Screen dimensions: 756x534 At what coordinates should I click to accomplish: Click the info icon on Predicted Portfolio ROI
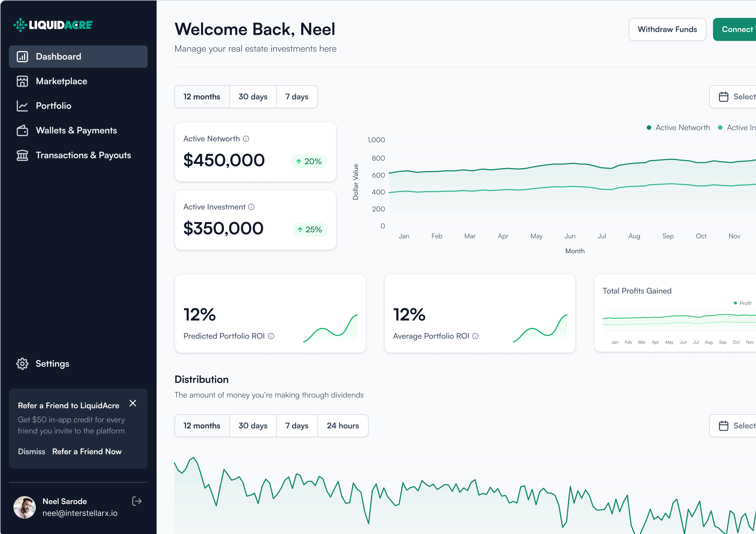click(271, 336)
